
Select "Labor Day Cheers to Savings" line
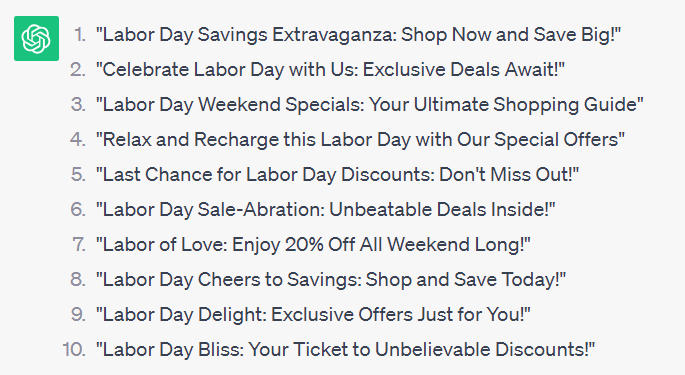click(331, 280)
